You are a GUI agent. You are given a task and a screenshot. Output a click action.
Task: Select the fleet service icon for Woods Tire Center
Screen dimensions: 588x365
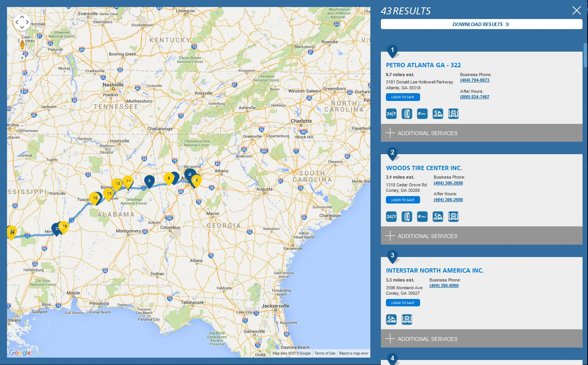453,216
